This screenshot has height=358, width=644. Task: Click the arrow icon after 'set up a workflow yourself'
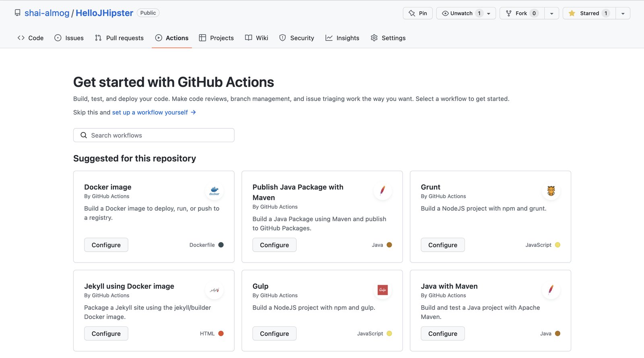[193, 112]
